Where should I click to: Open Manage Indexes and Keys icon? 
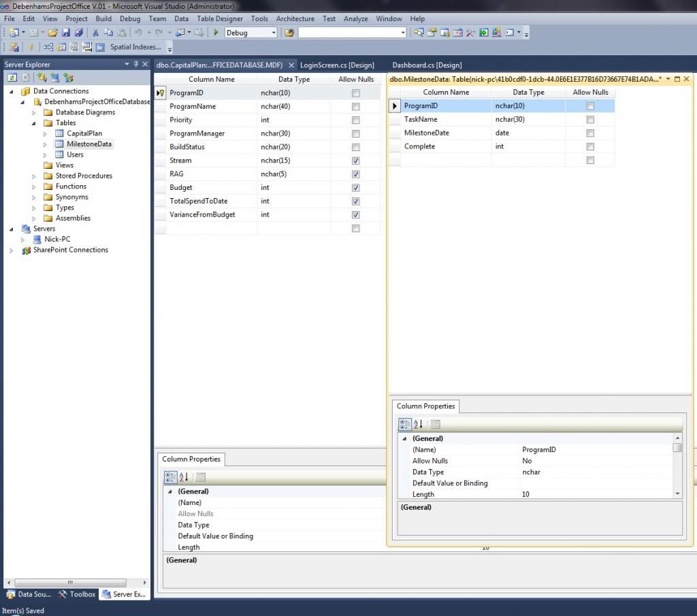tap(61, 47)
